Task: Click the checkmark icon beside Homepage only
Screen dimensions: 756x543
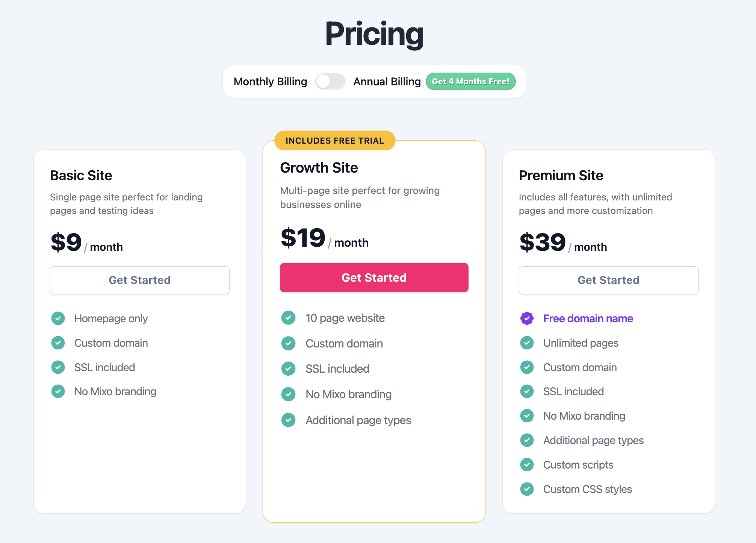Action: point(58,319)
